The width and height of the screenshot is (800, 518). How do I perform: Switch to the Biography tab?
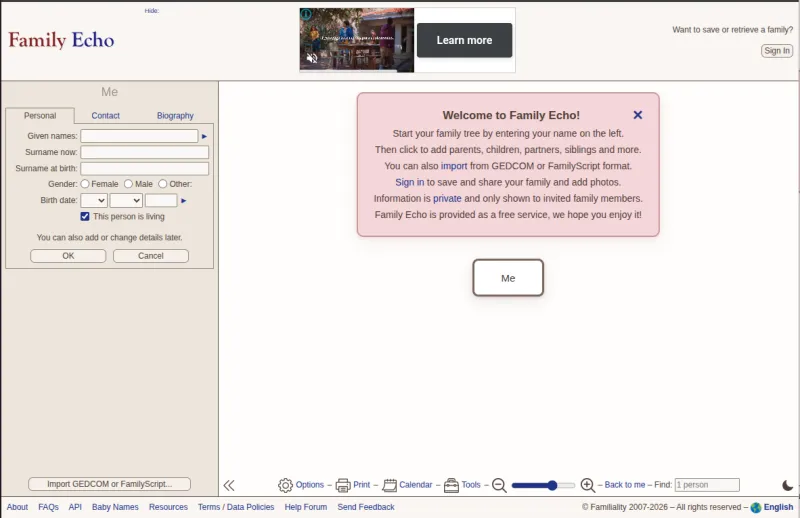[175, 116]
